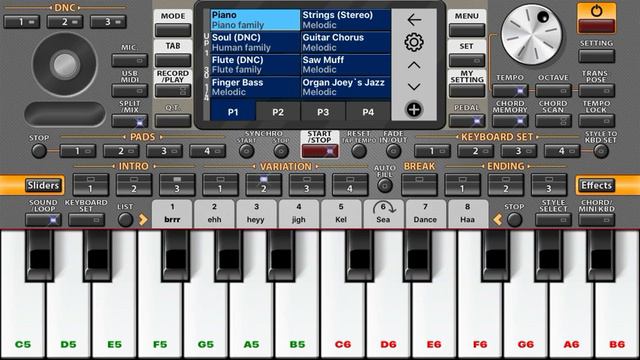Open RECORD/PLAY function

173,90
